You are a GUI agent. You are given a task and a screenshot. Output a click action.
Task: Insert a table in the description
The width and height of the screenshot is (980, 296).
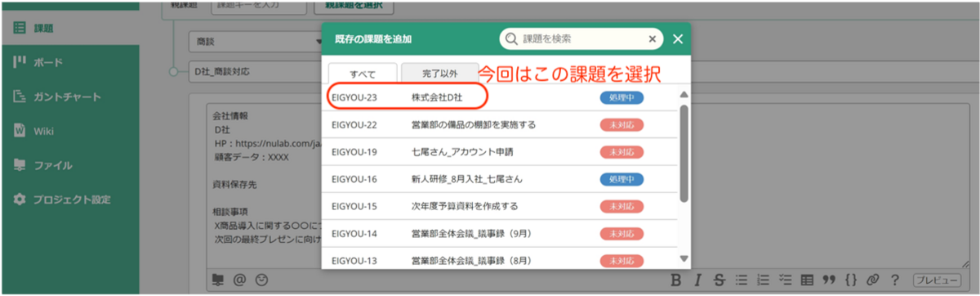806,280
